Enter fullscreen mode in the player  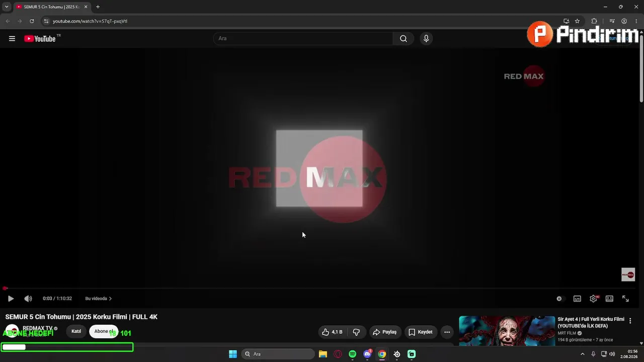[625, 299]
